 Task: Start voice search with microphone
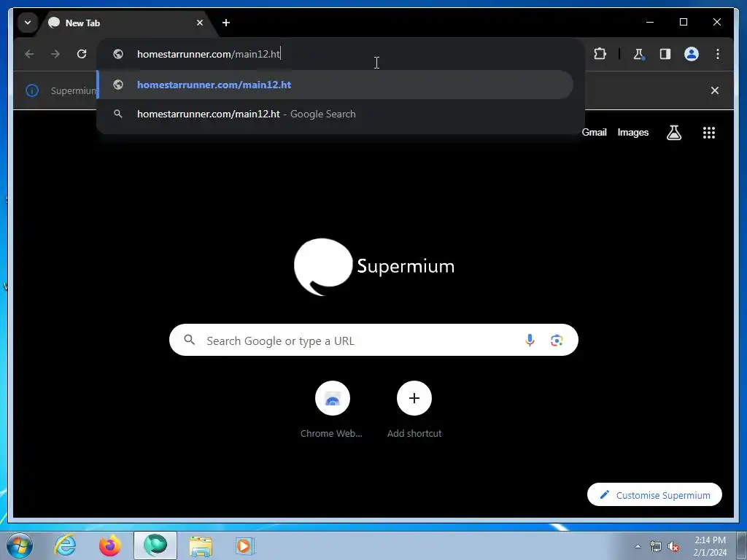(530, 340)
